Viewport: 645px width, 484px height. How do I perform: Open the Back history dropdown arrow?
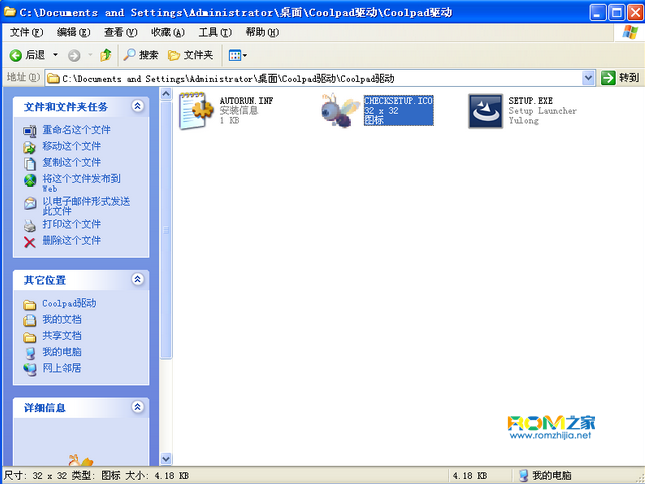click(x=56, y=55)
